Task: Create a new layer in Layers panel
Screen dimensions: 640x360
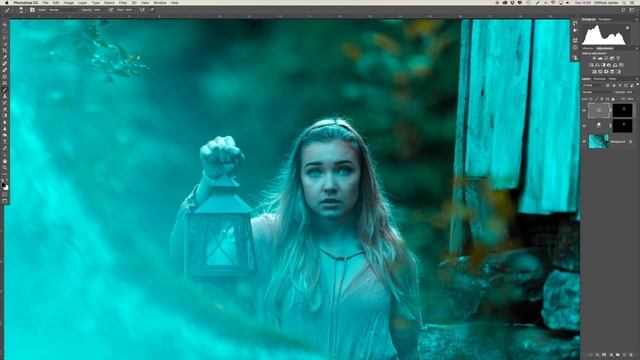Action: (624, 355)
